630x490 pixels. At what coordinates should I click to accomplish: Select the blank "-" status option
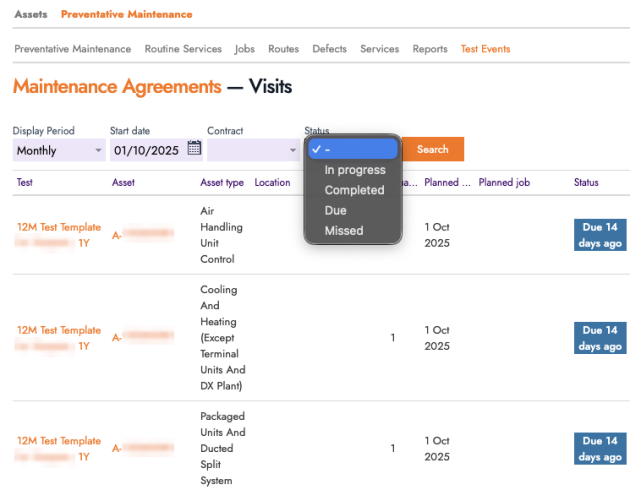(x=354, y=149)
